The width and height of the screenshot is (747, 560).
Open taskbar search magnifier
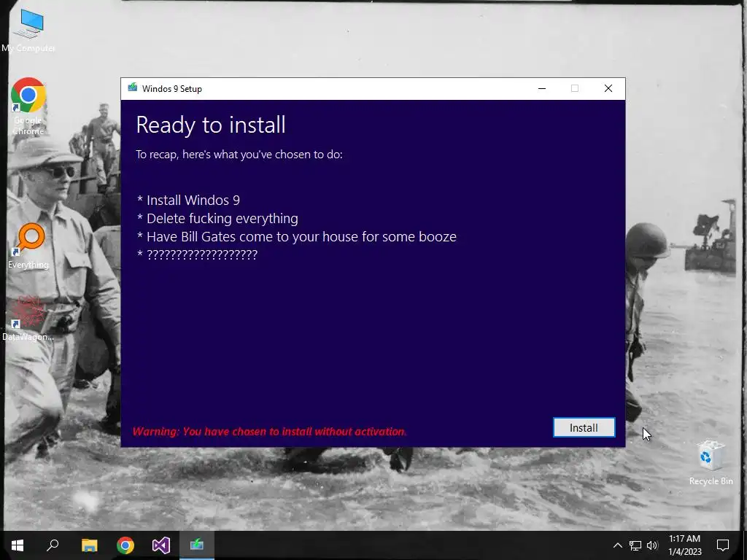53,545
